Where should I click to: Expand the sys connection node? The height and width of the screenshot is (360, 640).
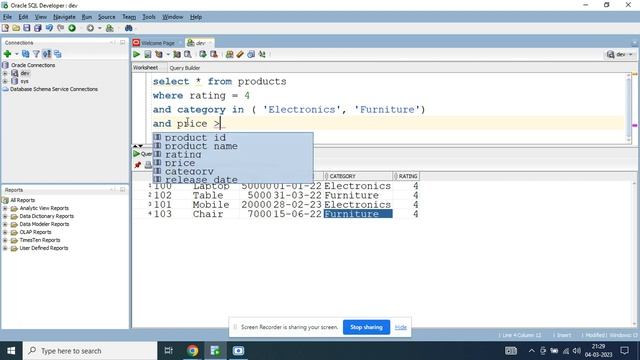point(5,81)
